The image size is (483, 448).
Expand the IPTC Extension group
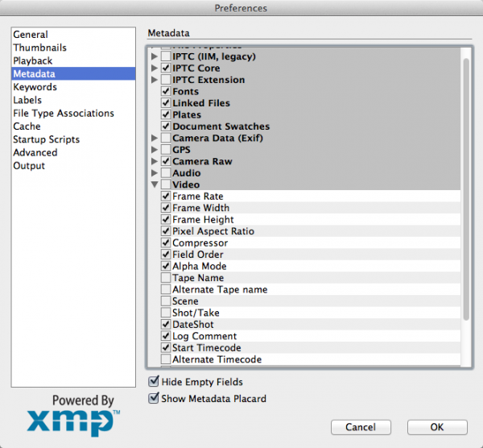[155, 81]
